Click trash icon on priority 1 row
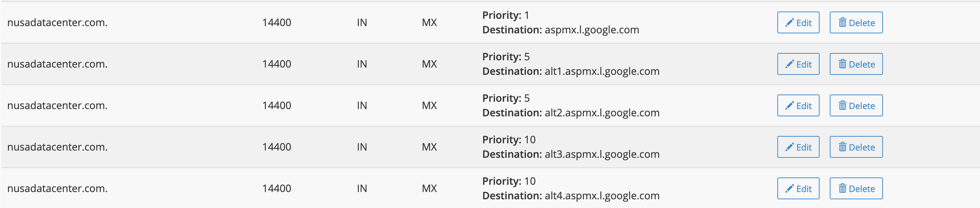The width and height of the screenshot is (980, 208). point(842,23)
